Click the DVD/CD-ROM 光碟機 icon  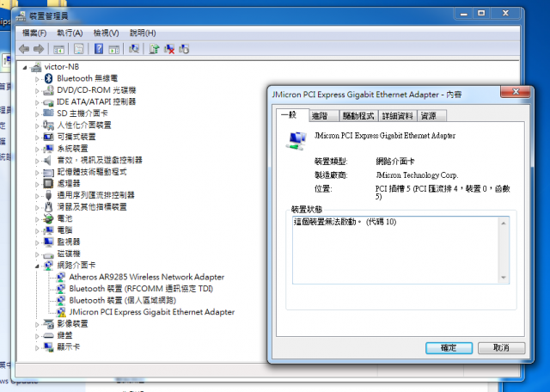tap(48, 90)
